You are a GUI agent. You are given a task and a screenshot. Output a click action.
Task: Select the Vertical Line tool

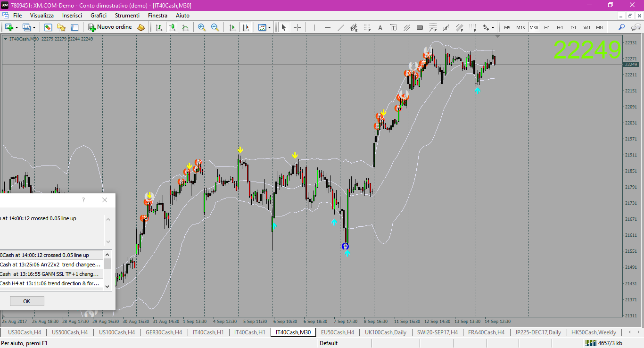(x=314, y=27)
